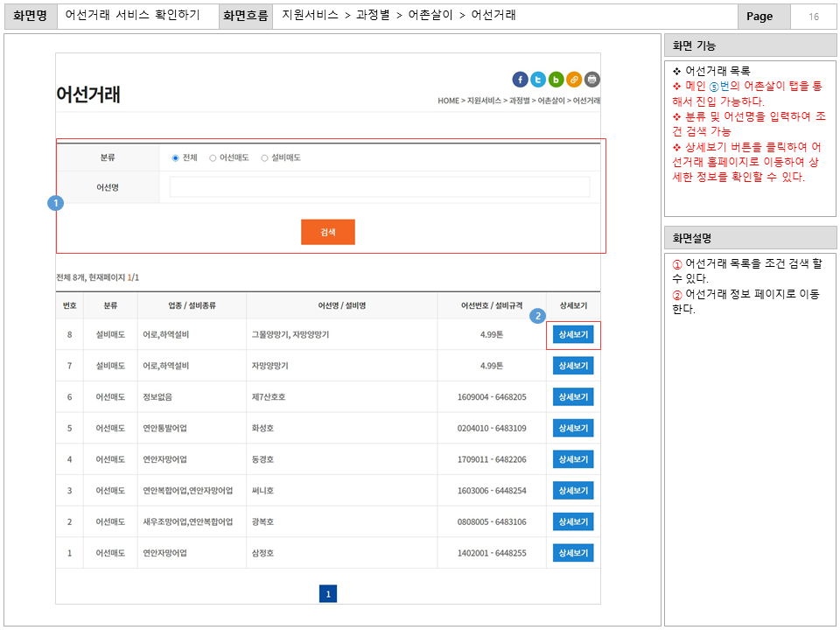Open 상세보기 for 그물양망기, 자망양망기
The width and height of the screenshot is (840, 630).
572,334
